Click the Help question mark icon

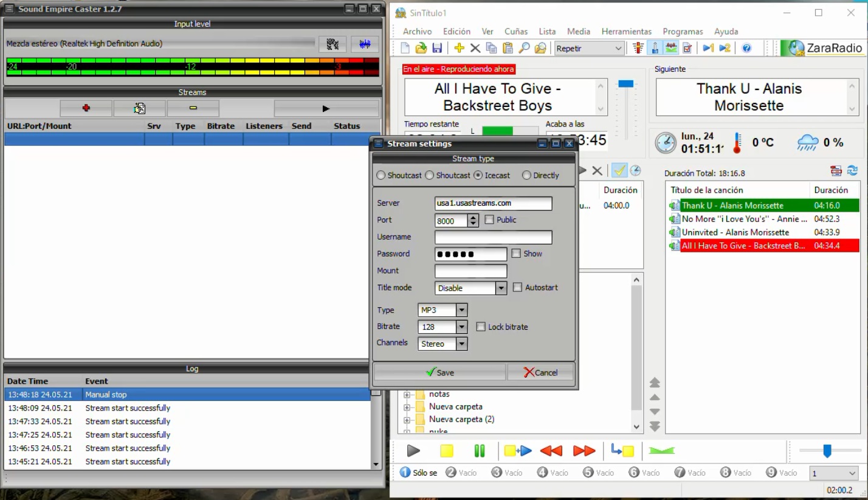point(747,48)
